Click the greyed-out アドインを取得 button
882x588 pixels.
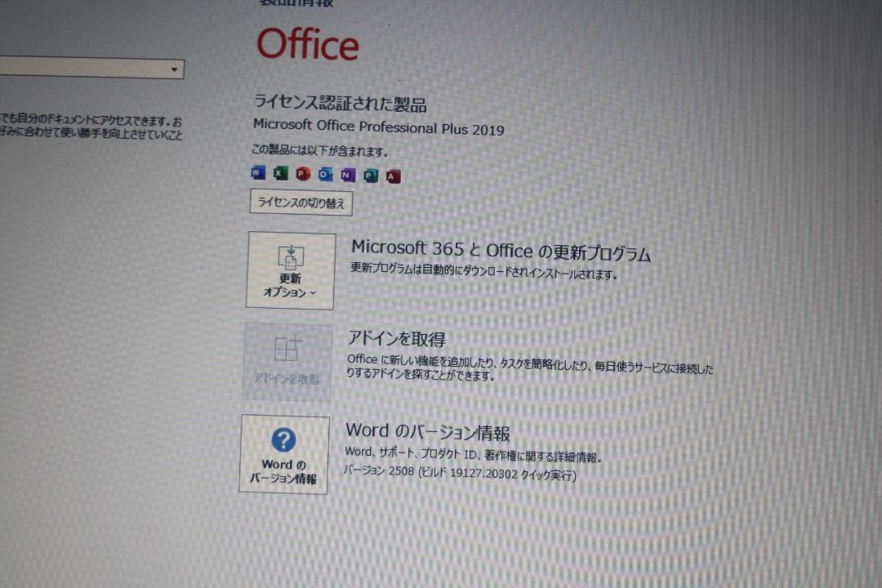click(287, 362)
